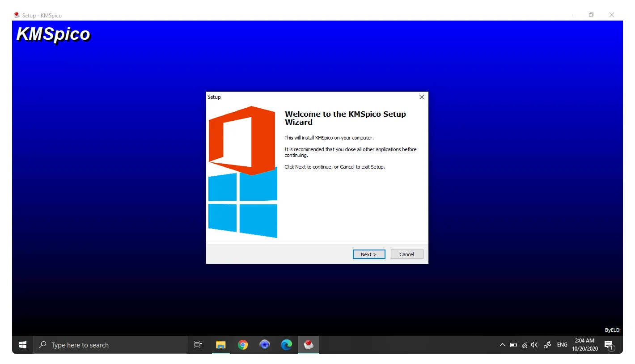The width and height of the screenshot is (635, 364).
Task: Close the outer Setup - KMSpico window
Action: [611, 15]
